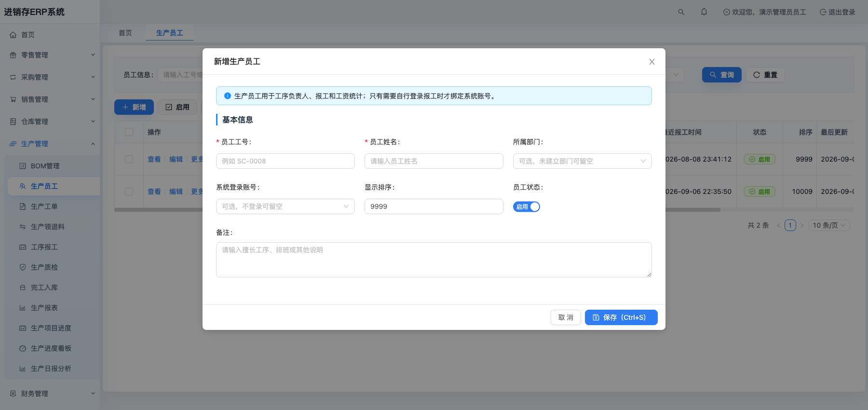
Task: Click 编辑 link in the second row
Action: pyautogui.click(x=176, y=191)
